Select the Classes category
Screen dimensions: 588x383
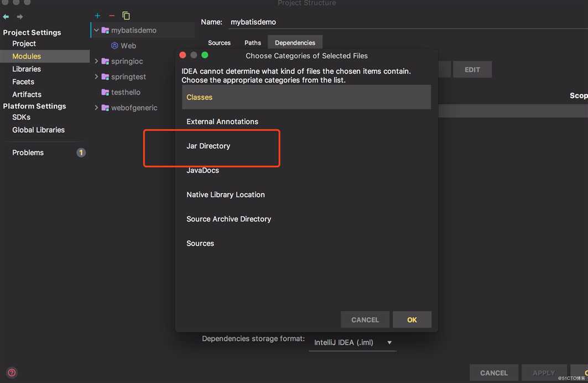click(306, 97)
